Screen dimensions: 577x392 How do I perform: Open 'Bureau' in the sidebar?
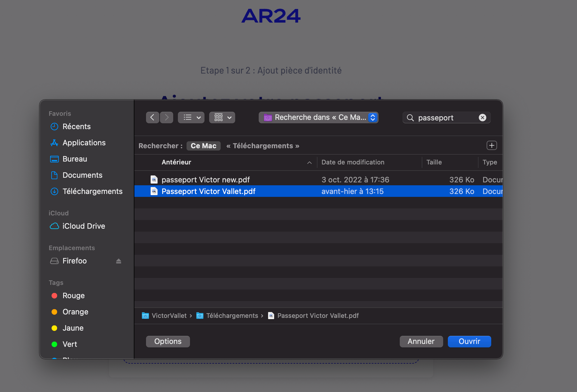pyautogui.click(x=75, y=159)
